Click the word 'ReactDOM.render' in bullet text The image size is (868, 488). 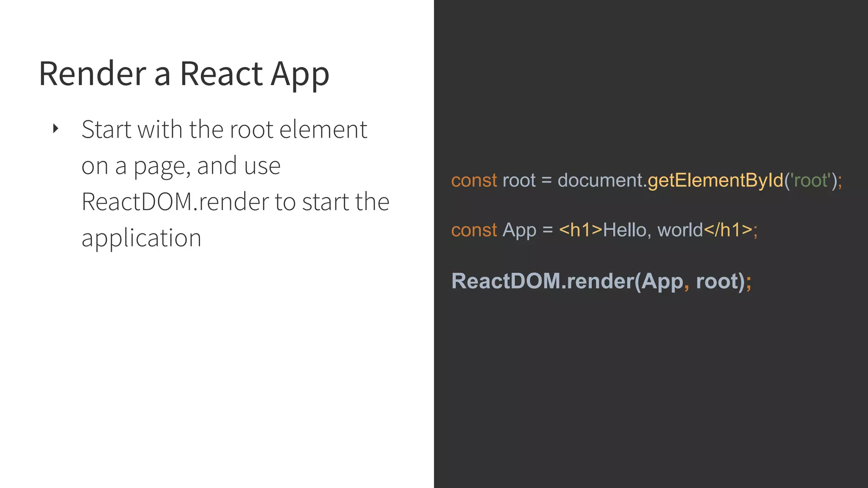point(176,202)
